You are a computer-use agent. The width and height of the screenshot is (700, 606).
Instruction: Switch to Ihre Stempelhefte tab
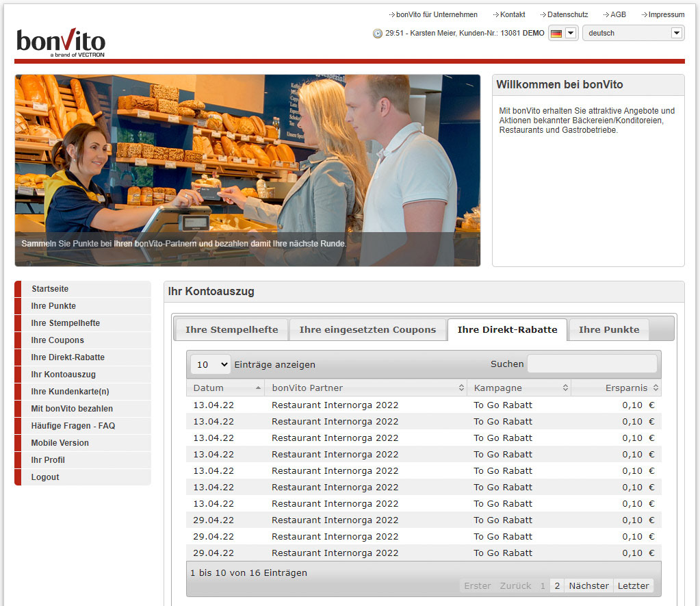[232, 330]
